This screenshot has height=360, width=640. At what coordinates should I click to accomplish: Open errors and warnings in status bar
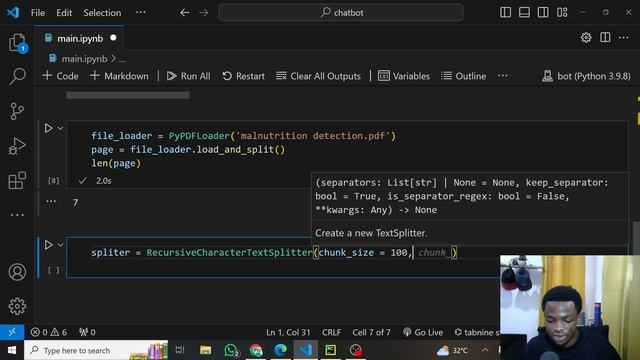(x=49, y=332)
